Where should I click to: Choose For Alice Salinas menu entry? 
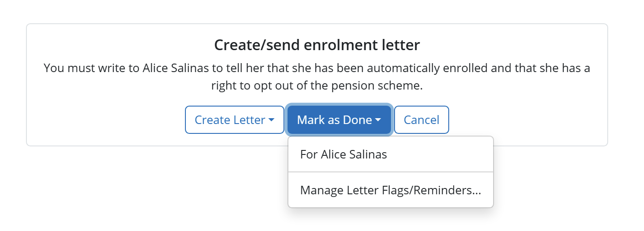click(x=391, y=154)
